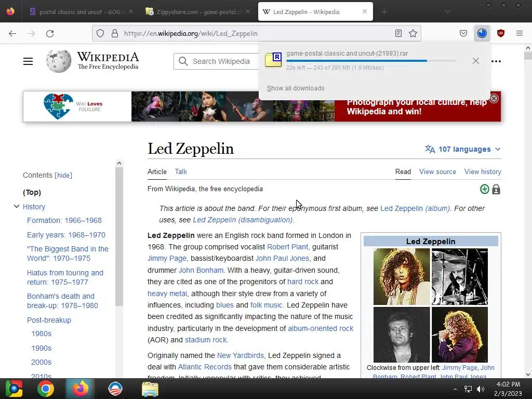Click the padlock site info icon
The height and width of the screenshot is (399, 532).
(x=115, y=33)
